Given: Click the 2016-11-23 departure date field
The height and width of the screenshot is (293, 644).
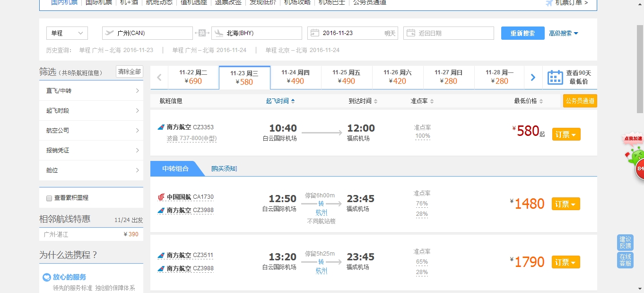Looking at the screenshot, I should 353,33.
